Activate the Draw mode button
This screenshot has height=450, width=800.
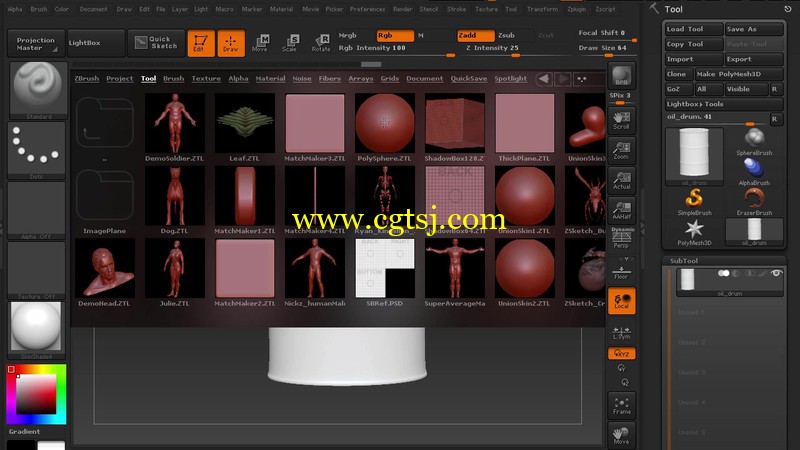(231, 43)
